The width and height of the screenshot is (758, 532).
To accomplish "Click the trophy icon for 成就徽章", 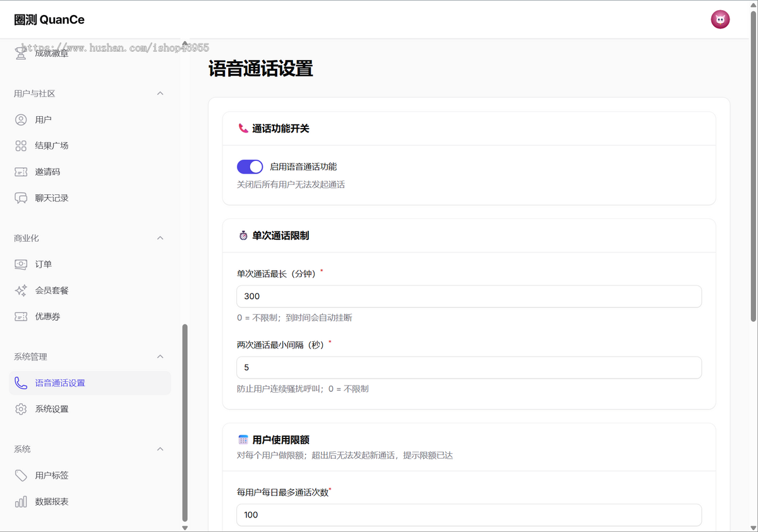I will 21,54.
